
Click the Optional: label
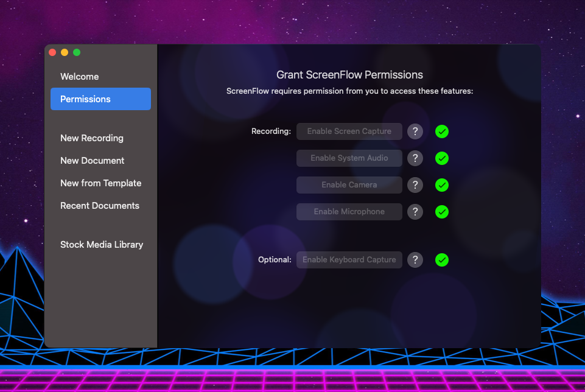click(275, 260)
